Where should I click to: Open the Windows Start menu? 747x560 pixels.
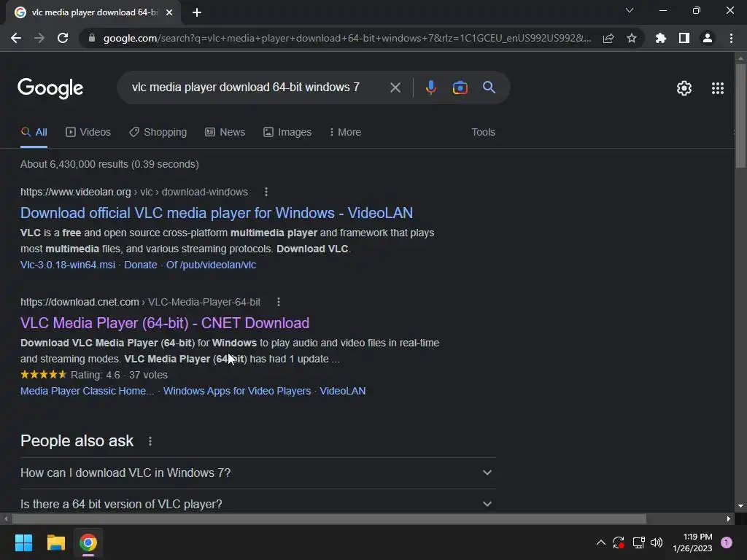[x=23, y=542]
